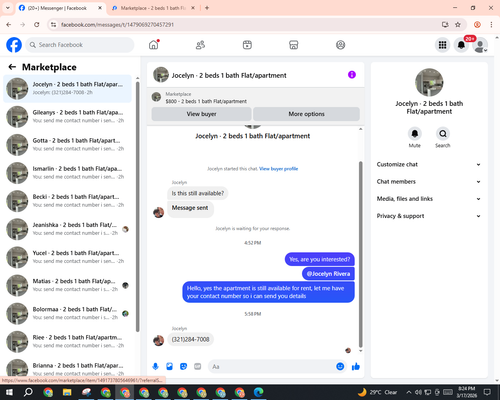
Task: Open Brianna conversation in list
Action: [67, 368]
